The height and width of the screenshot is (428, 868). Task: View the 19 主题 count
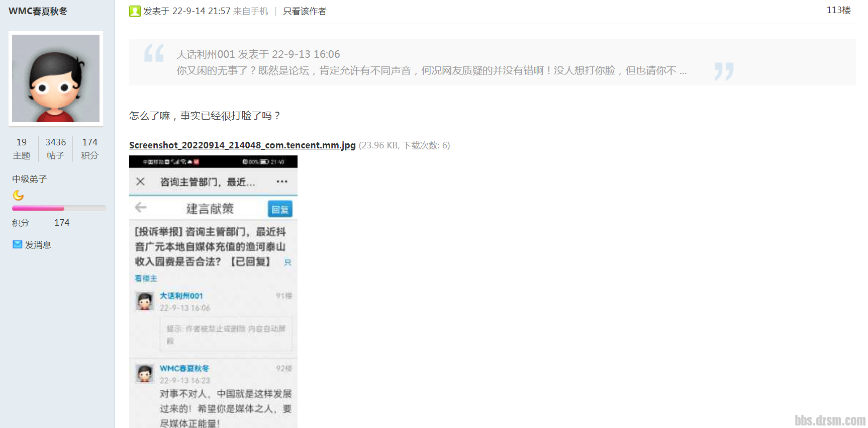[x=22, y=149]
